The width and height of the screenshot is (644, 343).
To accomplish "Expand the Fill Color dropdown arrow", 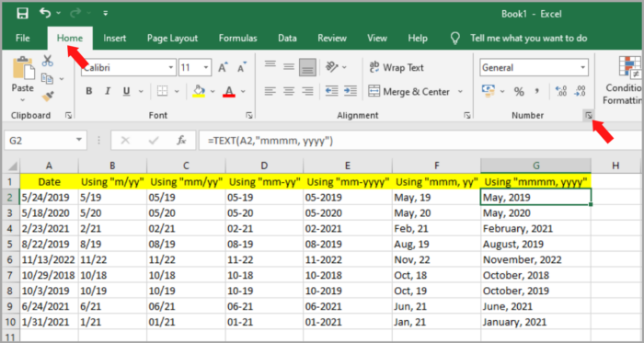I will tap(213, 91).
